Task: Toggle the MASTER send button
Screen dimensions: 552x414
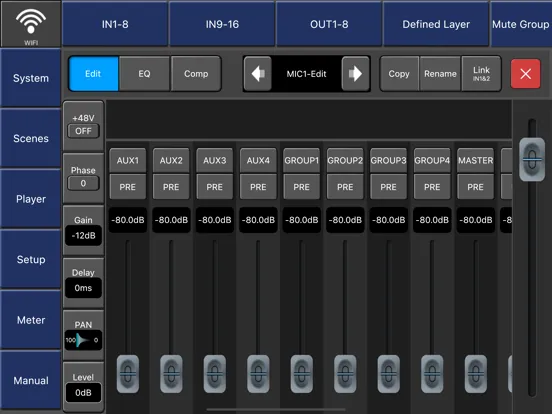Action: coord(475,161)
